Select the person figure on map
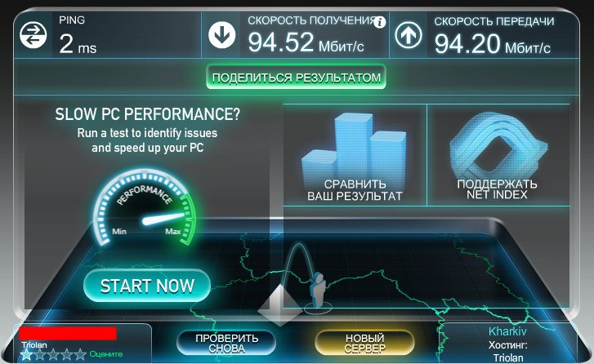Viewport: 594px width, 364px height. [318, 291]
